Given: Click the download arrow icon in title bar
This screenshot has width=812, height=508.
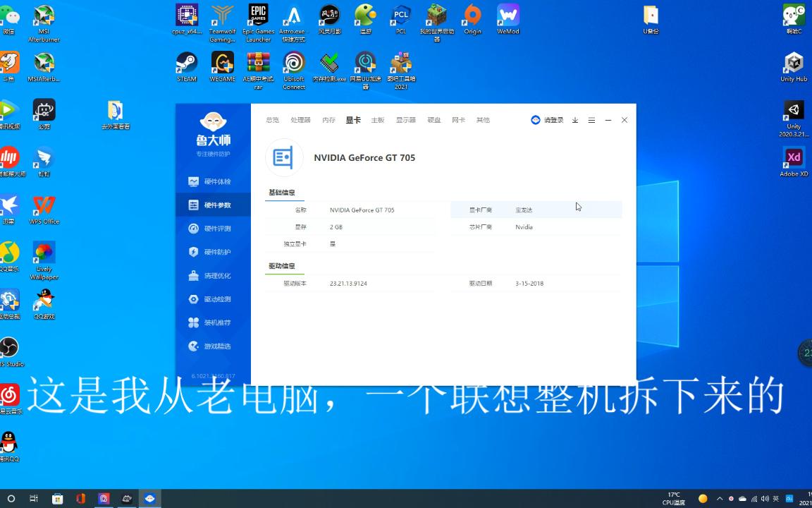Looking at the screenshot, I should click(575, 120).
